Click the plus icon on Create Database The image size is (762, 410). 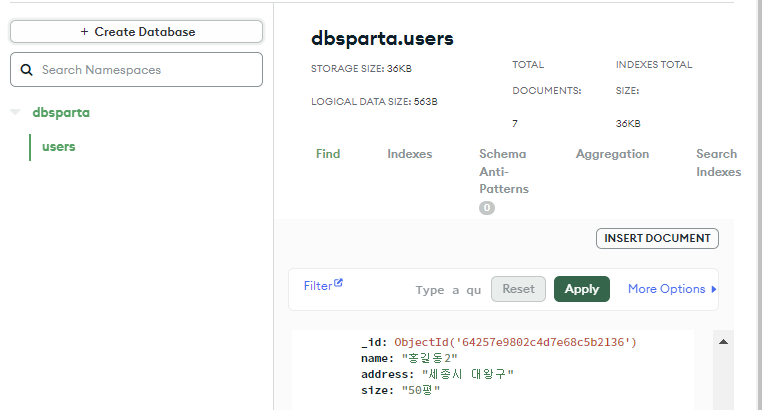pyautogui.click(x=84, y=32)
